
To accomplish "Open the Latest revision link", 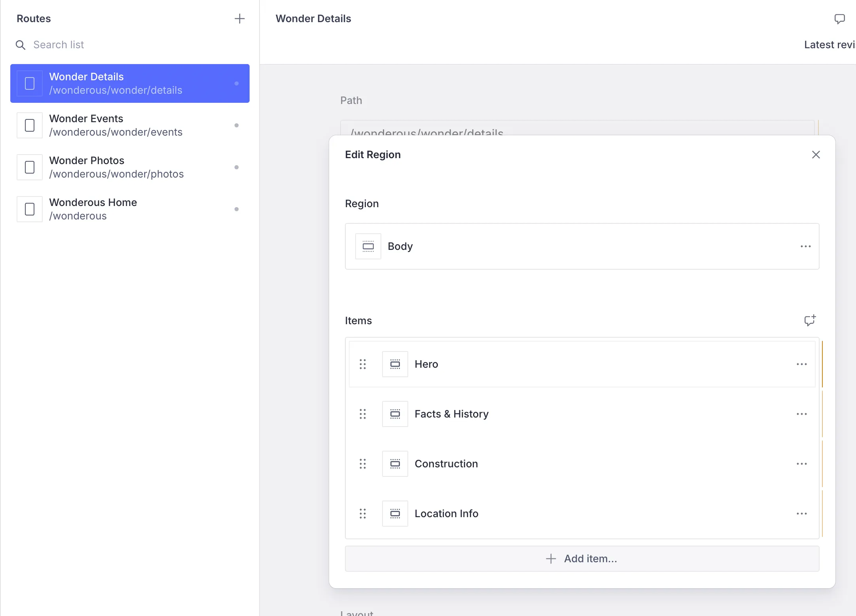I will pos(829,45).
